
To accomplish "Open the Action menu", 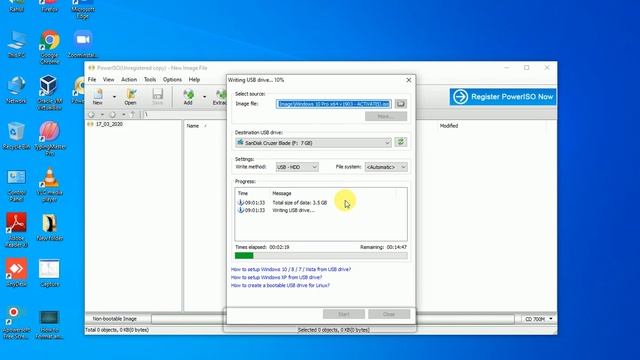I will pos(129,80).
